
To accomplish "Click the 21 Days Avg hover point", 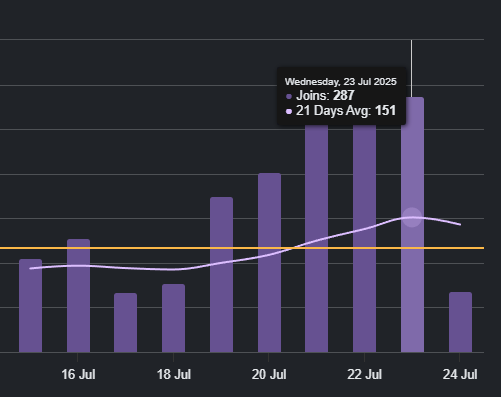I will coord(412,217).
